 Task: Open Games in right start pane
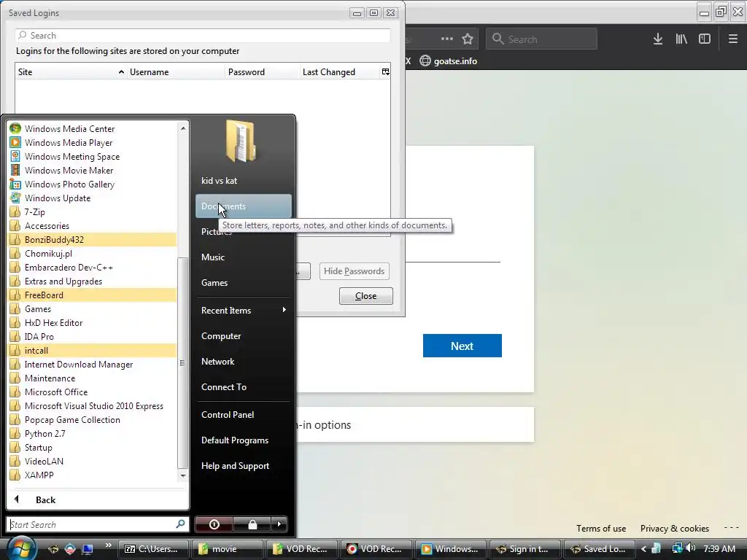pos(244,283)
